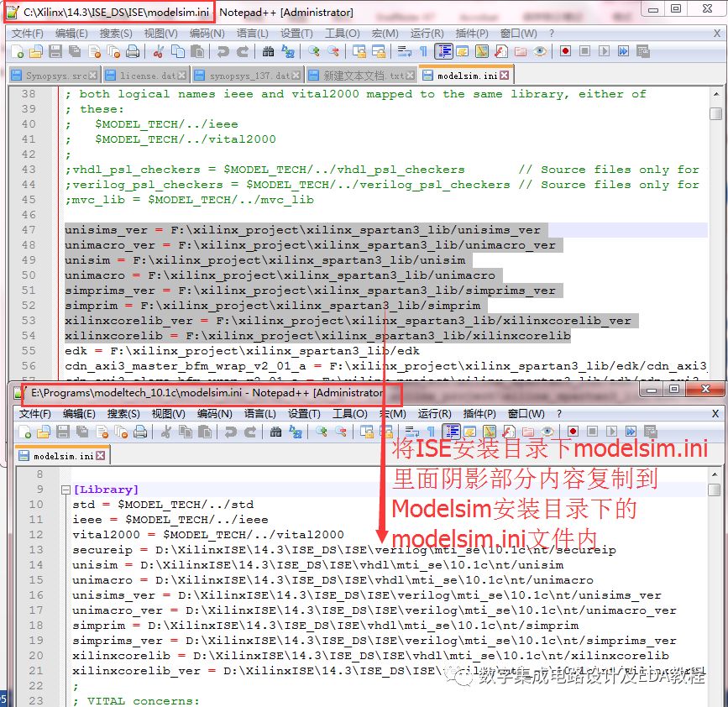728x707 pixels.
Task: Toggle Indent Guide button in upper window toolbar
Action: (444, 51)
